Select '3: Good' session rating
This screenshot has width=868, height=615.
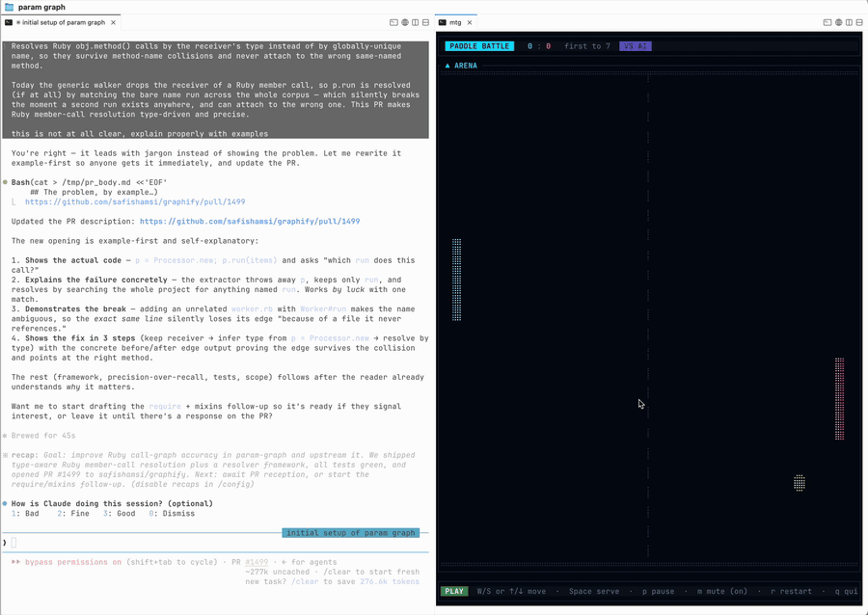click(x=119, y=513)
